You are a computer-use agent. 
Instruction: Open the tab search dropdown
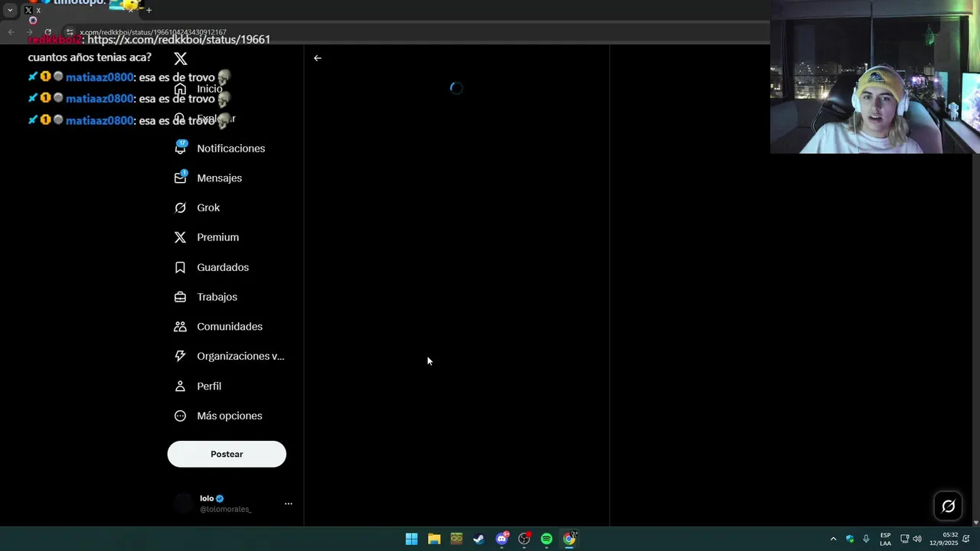10,10
